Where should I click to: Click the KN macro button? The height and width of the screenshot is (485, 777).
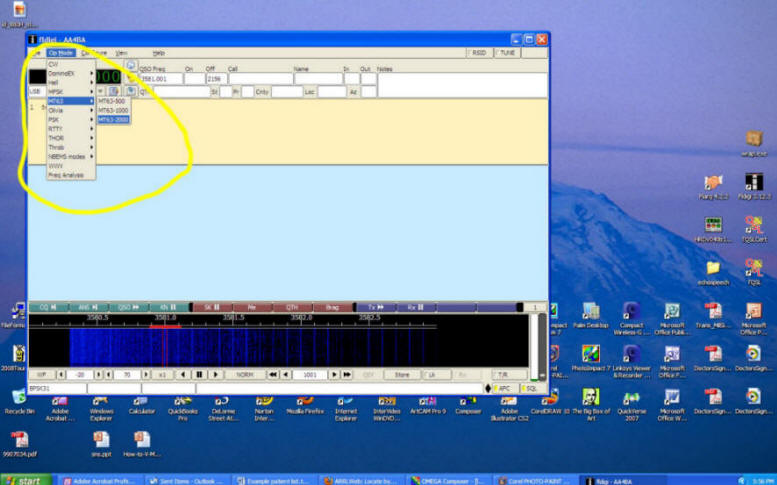pos(169,308)
